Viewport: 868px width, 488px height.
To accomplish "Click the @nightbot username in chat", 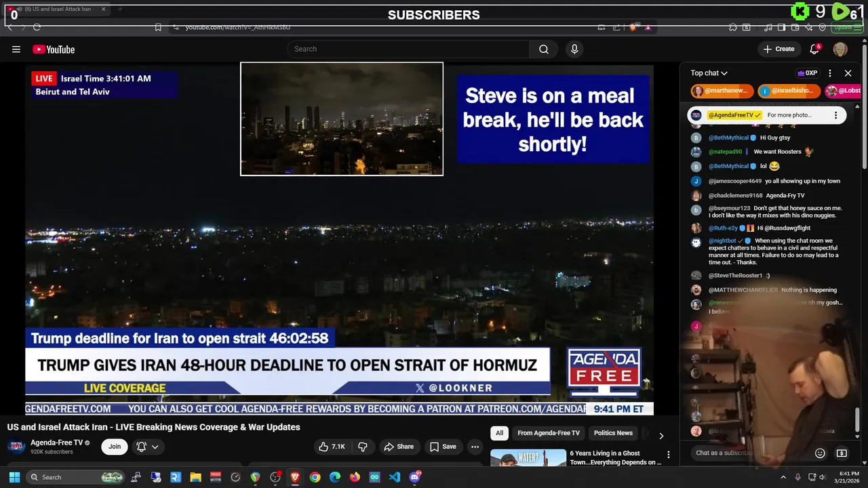I will pyautogui.click(x=722, y=241).
